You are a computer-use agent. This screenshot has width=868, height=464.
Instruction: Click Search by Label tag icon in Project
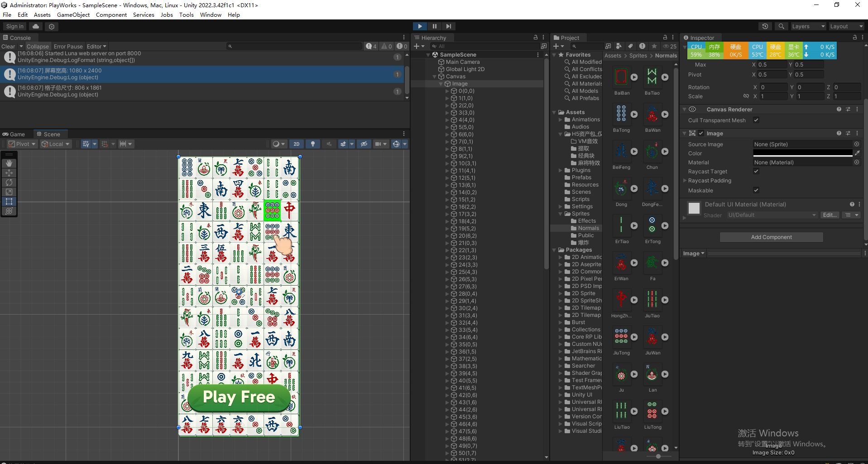pos(630,46)
